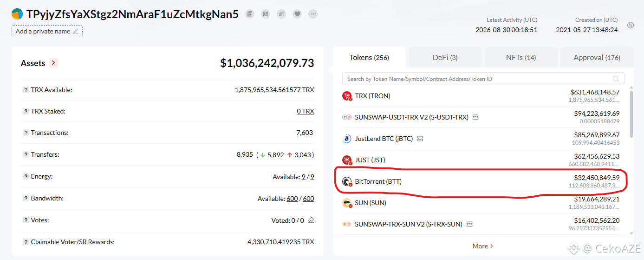This screenshot has height=260, width=644.
Task: Expand the Assets details arrow
Action: [x=53, y=63]
